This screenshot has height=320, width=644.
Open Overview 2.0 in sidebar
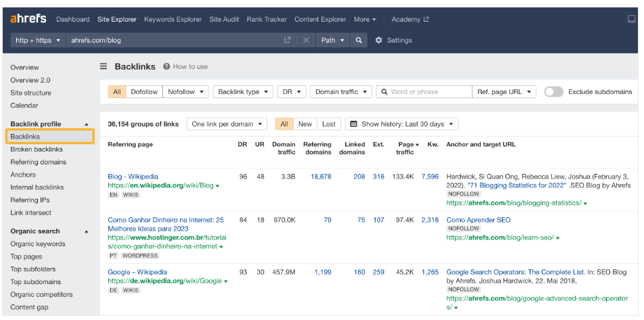(x=30, y=80)
